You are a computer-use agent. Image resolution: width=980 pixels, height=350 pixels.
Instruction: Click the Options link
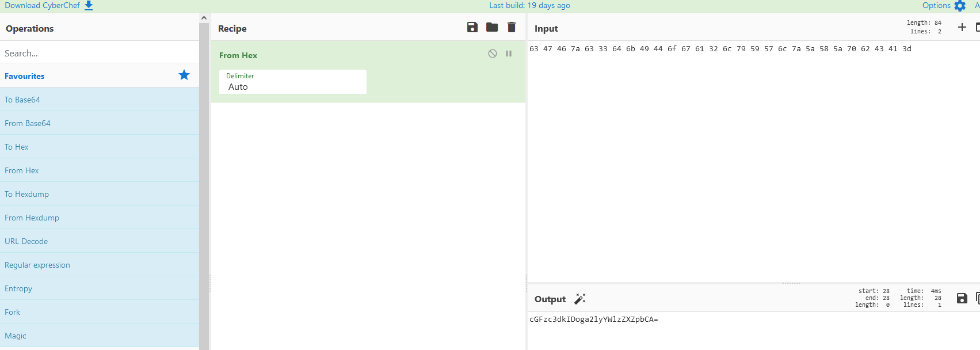click(x=936, y=5)
